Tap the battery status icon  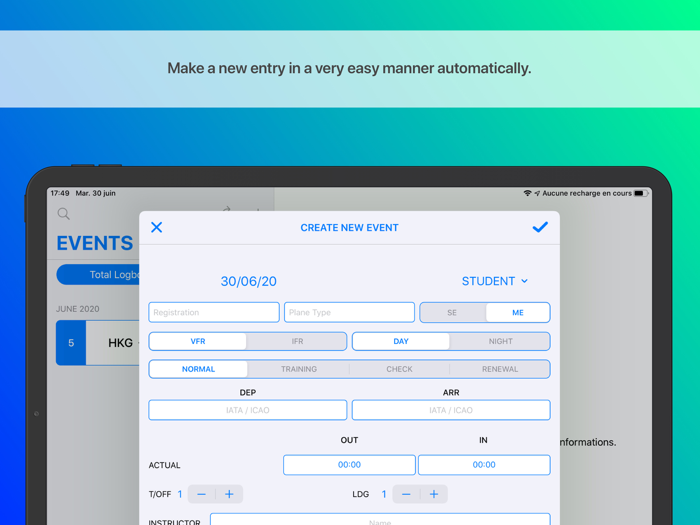coord(641,193)
